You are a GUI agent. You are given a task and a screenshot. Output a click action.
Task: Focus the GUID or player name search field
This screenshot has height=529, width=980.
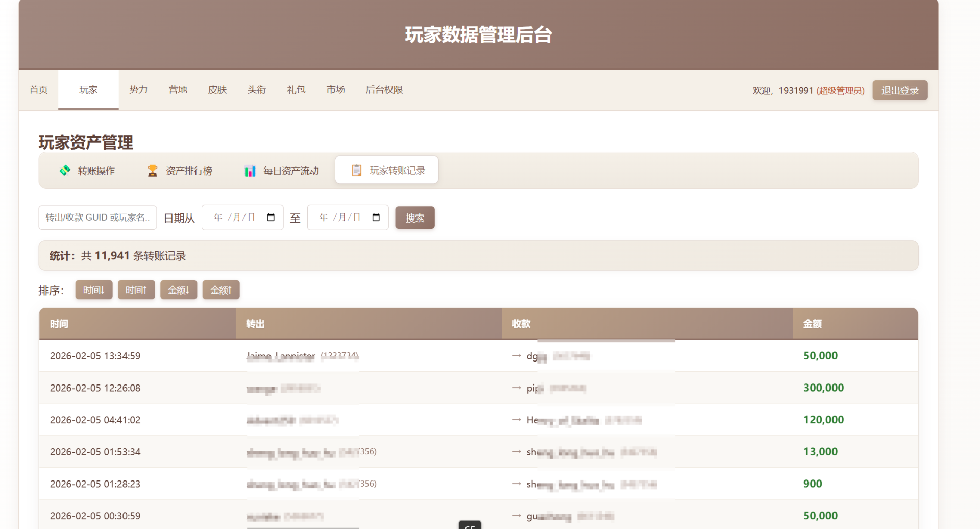97,218
